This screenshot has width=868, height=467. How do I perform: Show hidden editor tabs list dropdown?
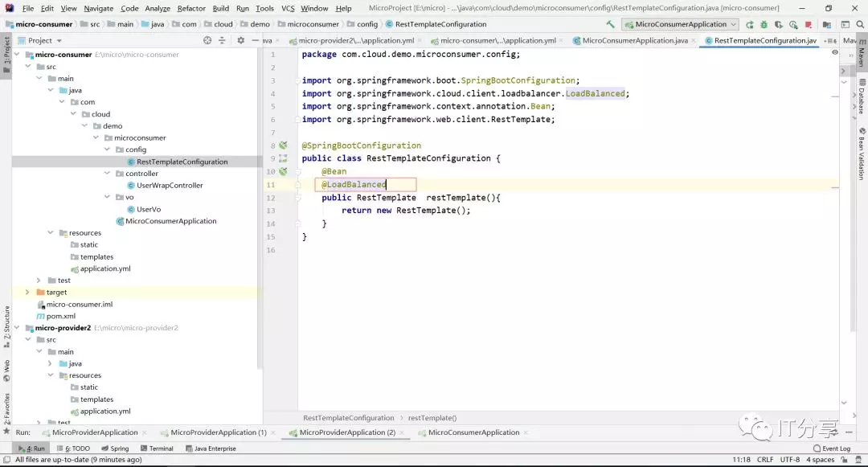(x=830, y=40)
